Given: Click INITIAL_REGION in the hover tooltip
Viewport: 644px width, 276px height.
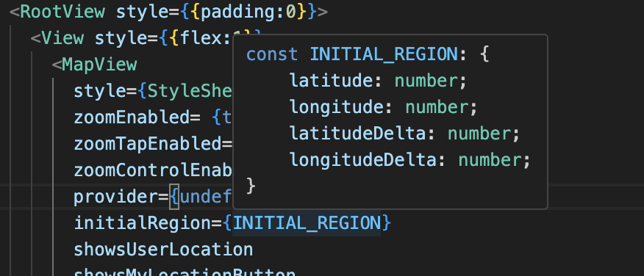Looking at the screenshot, I should click(384, 54).
